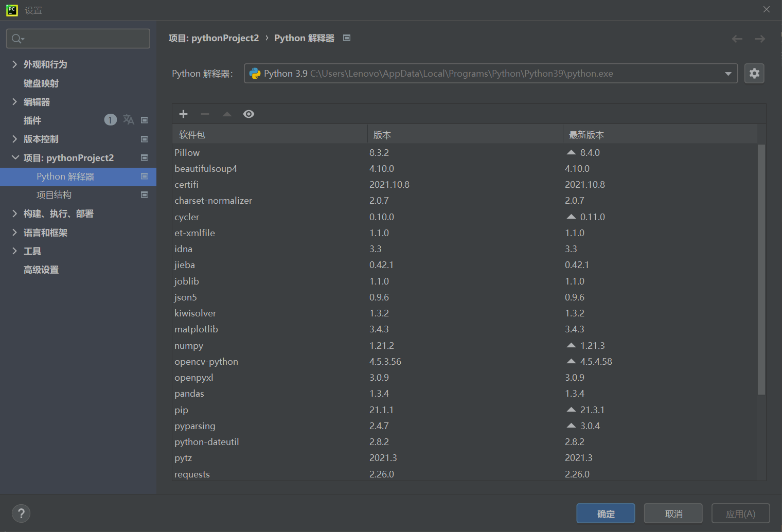The height and width of the screenshot is (532, 782).
Task: Click project-level icon beside 项目: pythonProject2 tree item
Action: pos(145,157)
